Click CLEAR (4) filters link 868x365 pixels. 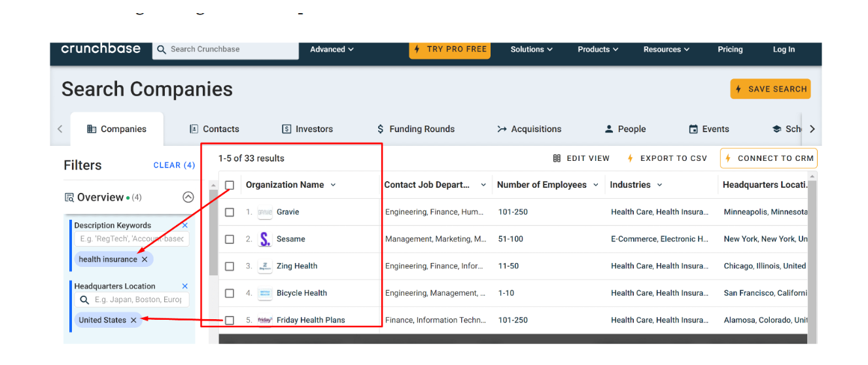174,165
